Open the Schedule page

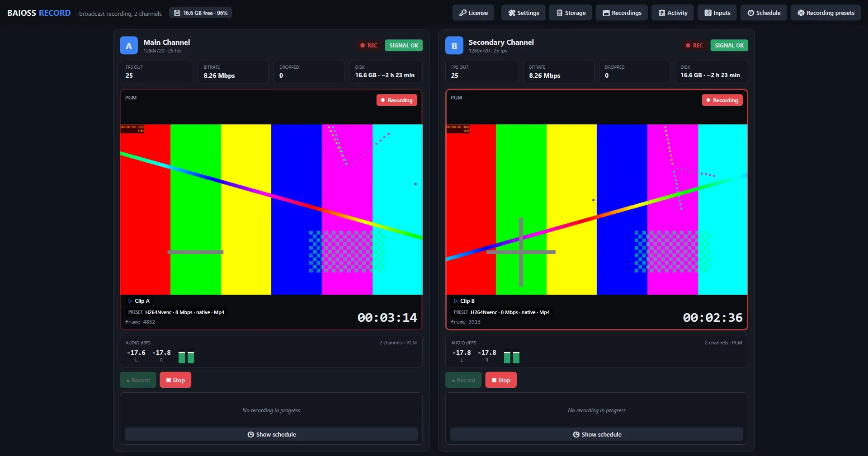click(764, 13)
